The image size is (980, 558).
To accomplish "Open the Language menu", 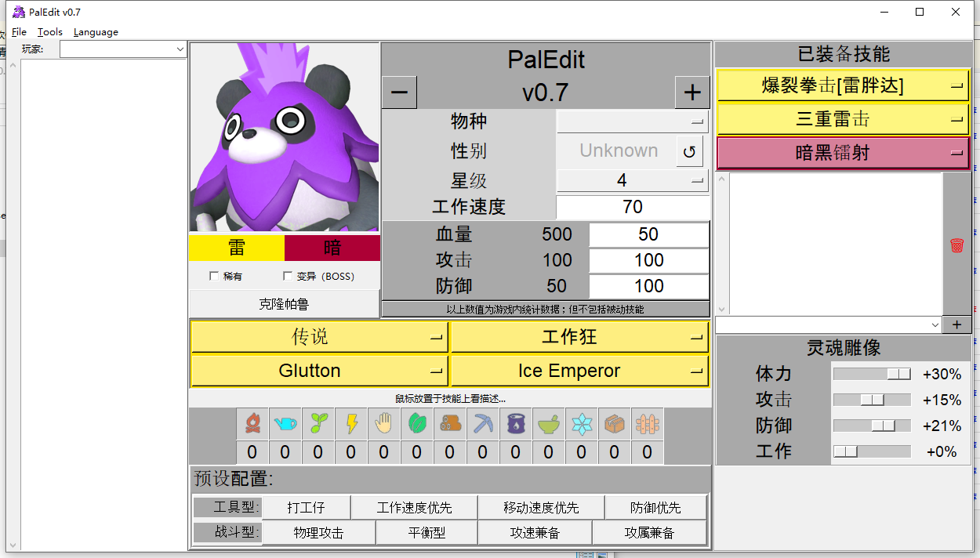I will [96, 32].
